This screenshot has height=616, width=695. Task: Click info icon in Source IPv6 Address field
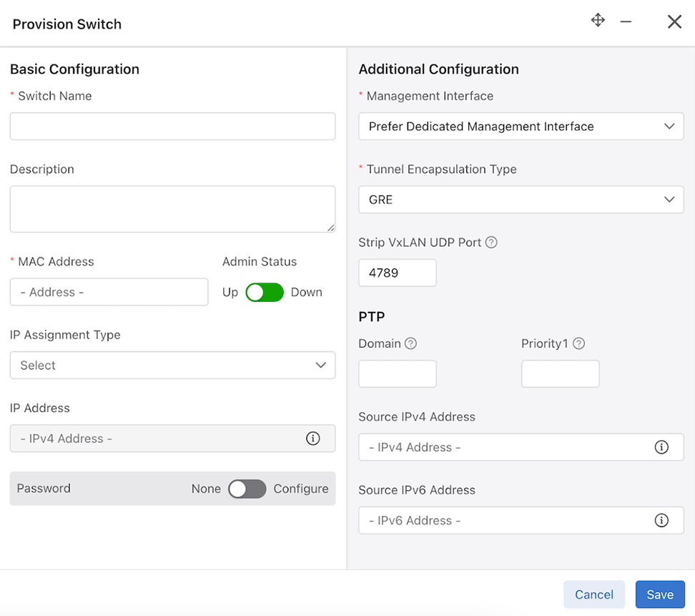click(661, 520)
